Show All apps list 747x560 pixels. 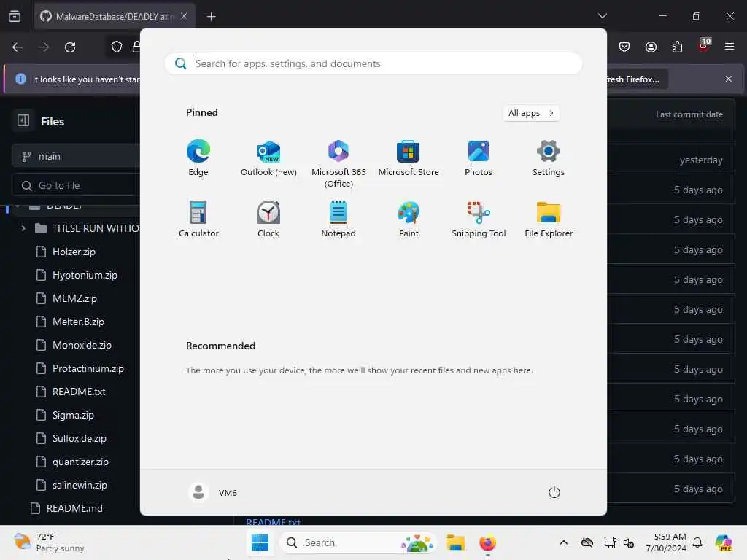pyautogui.click(x=531, y=113)
